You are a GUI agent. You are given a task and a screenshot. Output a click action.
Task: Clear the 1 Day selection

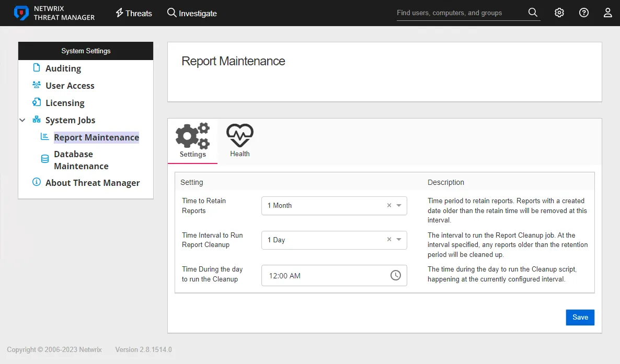point(389,240)
